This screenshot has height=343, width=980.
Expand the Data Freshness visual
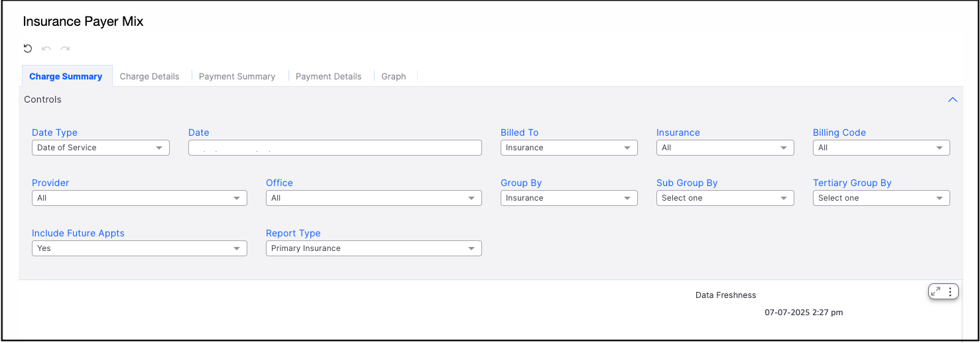936,291
